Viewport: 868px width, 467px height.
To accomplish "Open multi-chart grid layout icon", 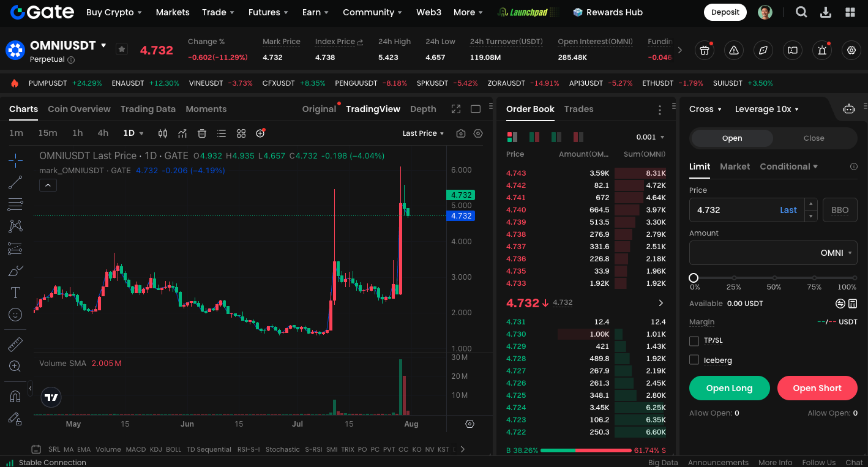I will click(241, 133).
